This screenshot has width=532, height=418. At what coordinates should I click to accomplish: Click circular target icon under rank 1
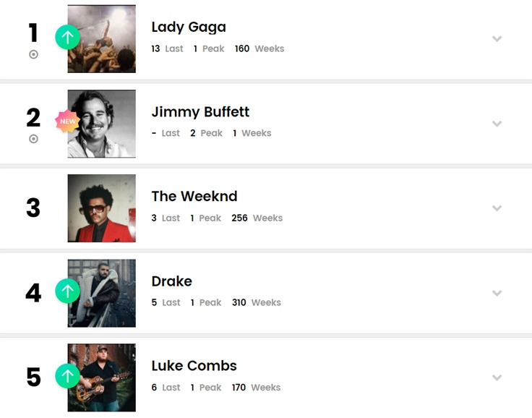[33, 54]
